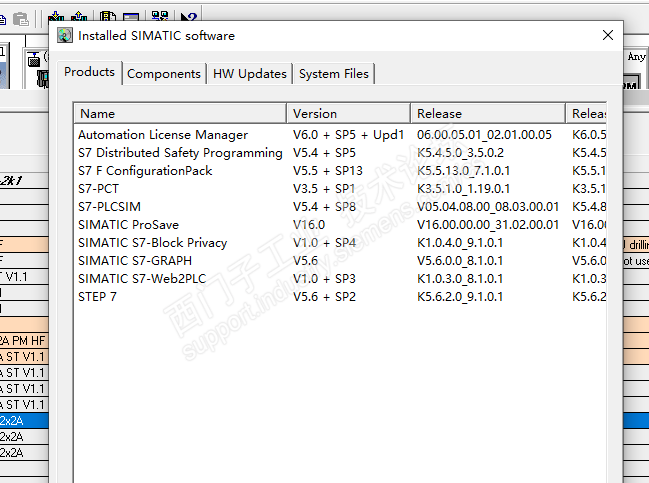Click release V5.6.0.0_8.1.0.1 cell
649x483 pixels.
pyautogui.click(x=459, y=261)
